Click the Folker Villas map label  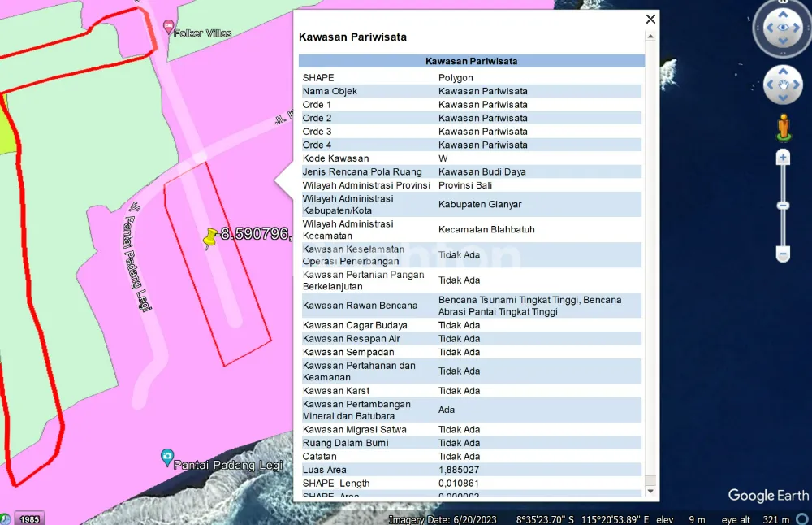[x=203, y=33]
